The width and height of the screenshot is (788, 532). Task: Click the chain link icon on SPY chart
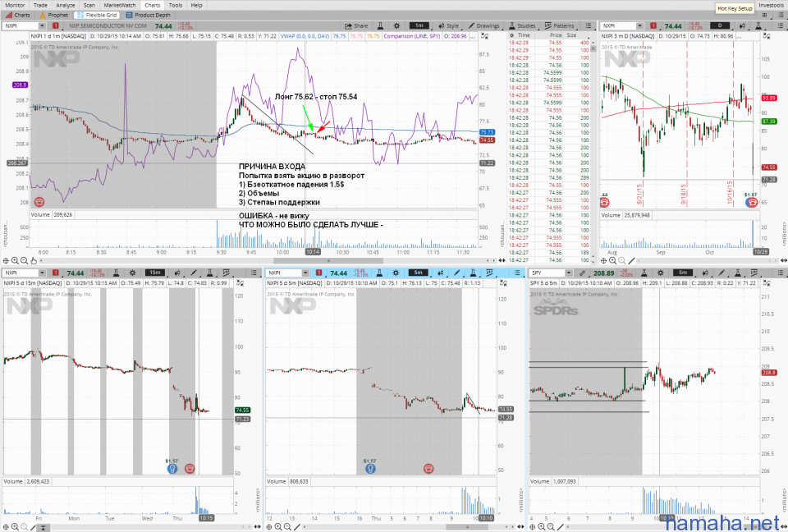pos(582,273)
